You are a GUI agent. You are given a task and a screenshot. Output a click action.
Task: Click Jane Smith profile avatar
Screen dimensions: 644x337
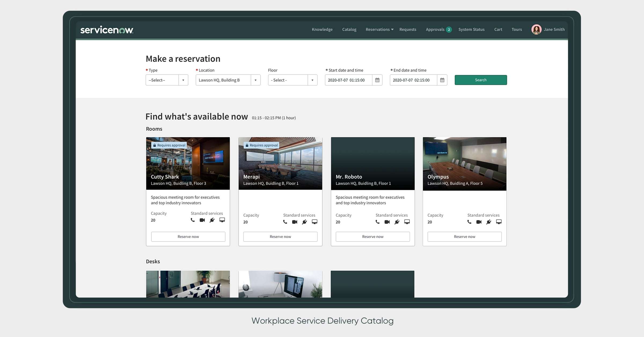pos(536,30)
